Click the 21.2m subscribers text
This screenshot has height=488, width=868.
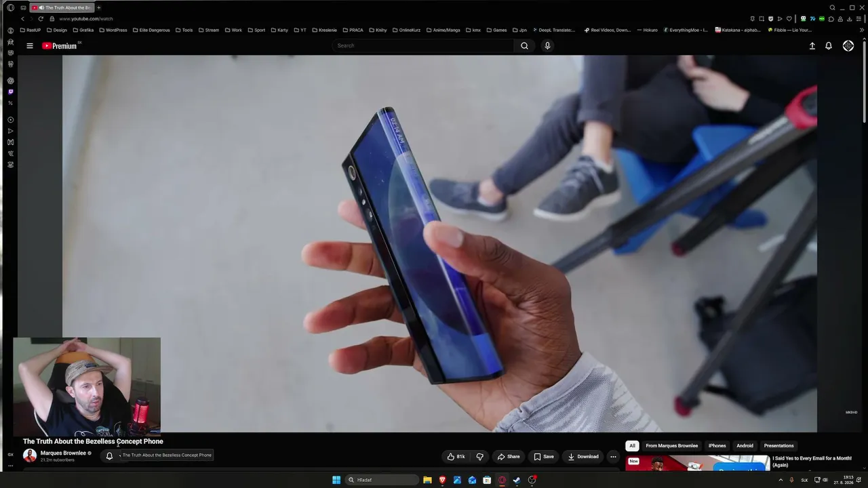click(58, 460)
